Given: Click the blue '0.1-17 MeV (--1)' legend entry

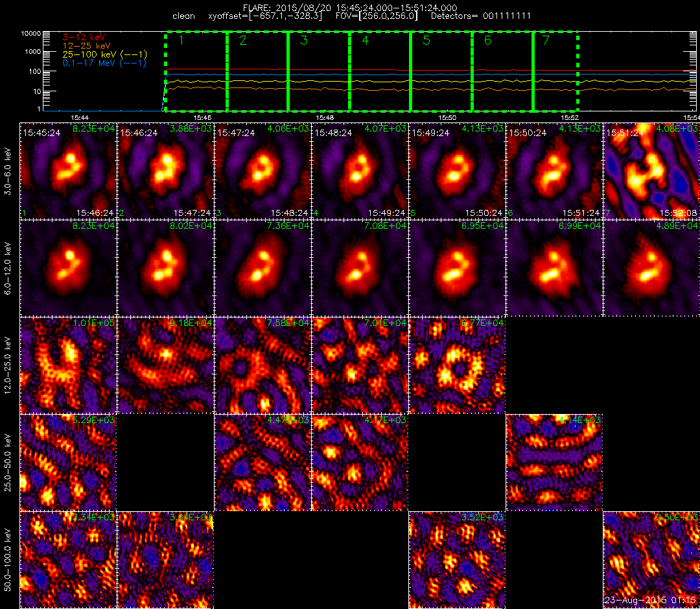Looking at the screenshot, I should (104, 63).
